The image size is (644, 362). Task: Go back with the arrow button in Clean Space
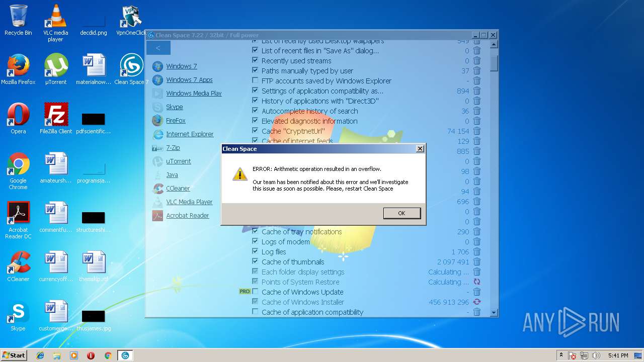(x=158, y=48)
